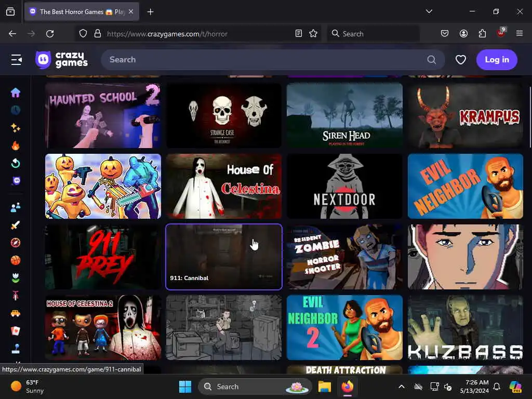Open the 911: Cannibal game card
The height and width of the screenshot is (399, 532).
(x=223, y=257)
